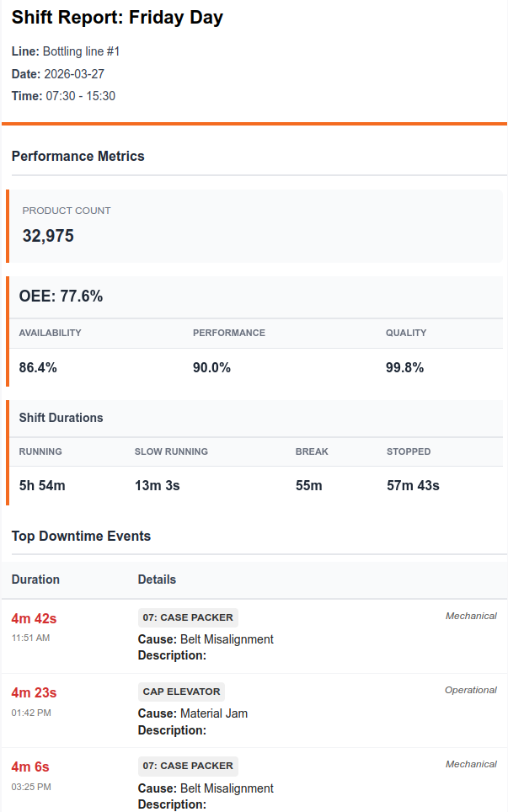Select the Availability value 86.4%
508x812 pixels.
click(38, 368)
